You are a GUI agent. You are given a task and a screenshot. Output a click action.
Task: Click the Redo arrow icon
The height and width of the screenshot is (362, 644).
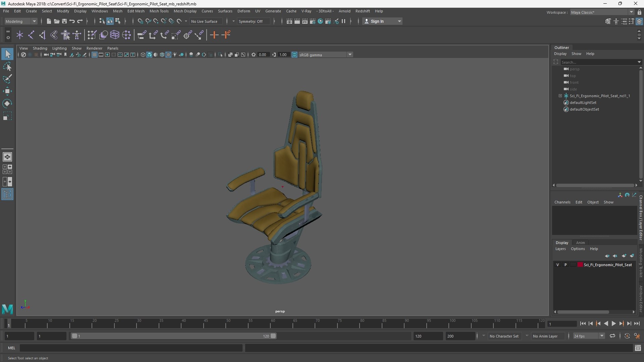pyautogui.click(x=80, y=21)
